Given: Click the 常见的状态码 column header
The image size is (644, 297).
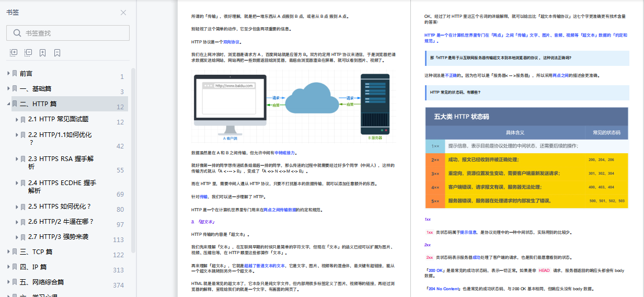Looking at the screenshot, I should [606, 132].
